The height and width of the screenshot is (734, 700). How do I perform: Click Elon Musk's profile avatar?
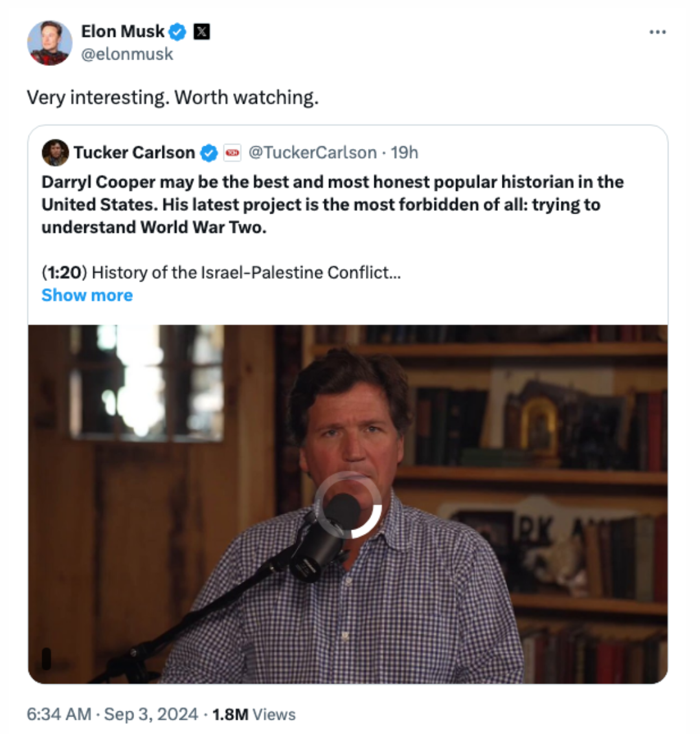(49, 43)
